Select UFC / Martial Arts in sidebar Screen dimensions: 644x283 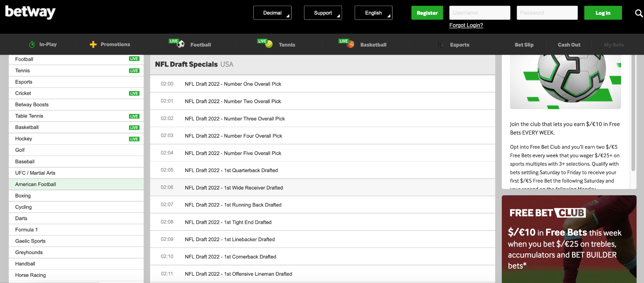point(76,173)
